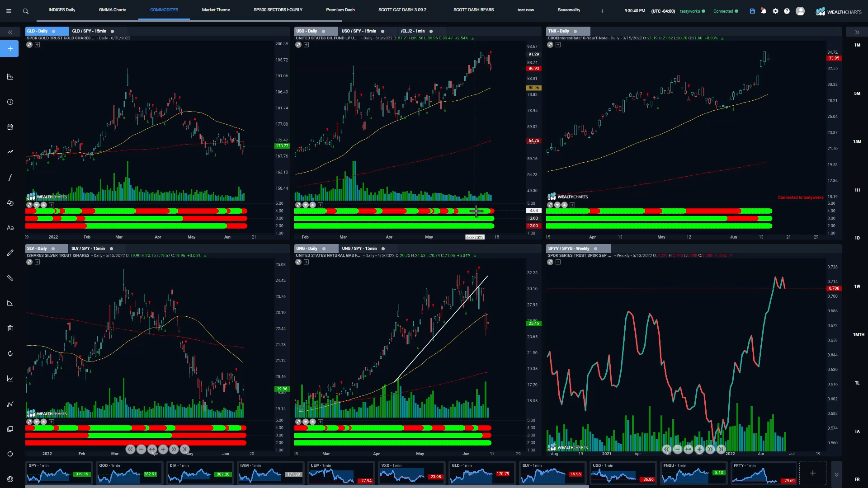
Task: Switch to SP500 SECTORS HOURLY tab
Action: tap(278, 10)
